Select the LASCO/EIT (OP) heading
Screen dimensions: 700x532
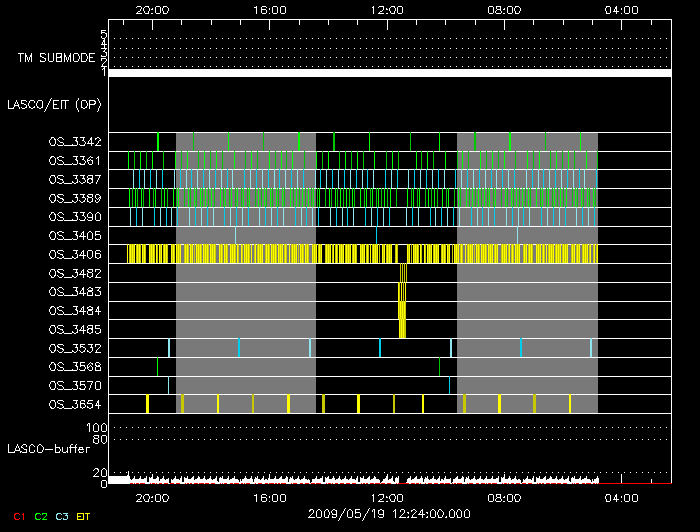53,104
